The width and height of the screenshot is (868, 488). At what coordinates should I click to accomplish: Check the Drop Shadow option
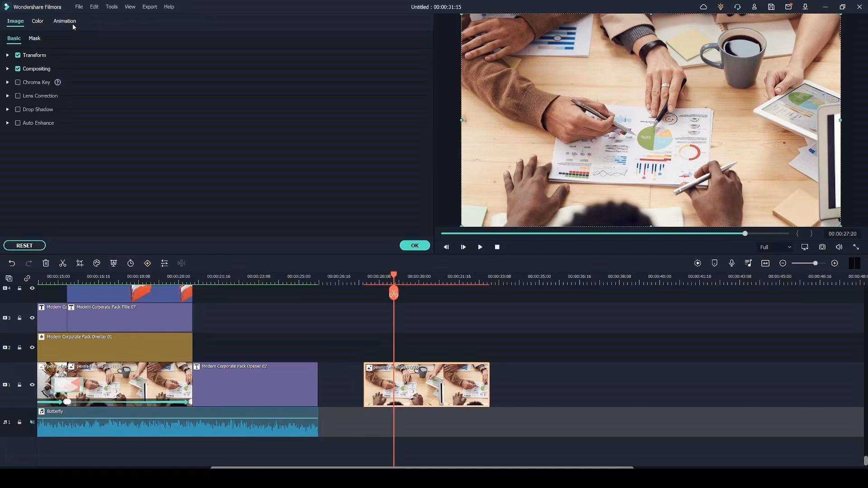(18, 109)
